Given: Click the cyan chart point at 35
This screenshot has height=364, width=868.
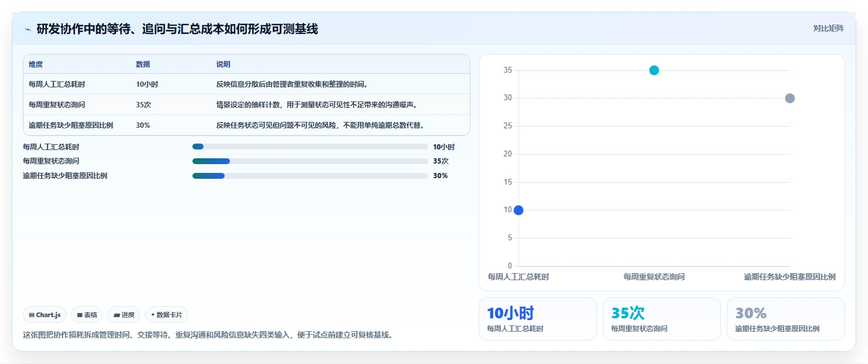Looking at the screenshot, I should point(654,70).
